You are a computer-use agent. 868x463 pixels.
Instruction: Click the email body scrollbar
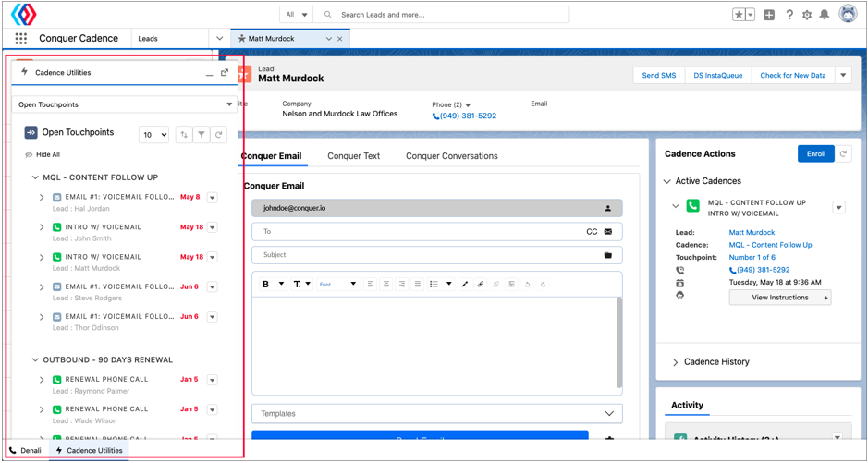pos(619,343)
